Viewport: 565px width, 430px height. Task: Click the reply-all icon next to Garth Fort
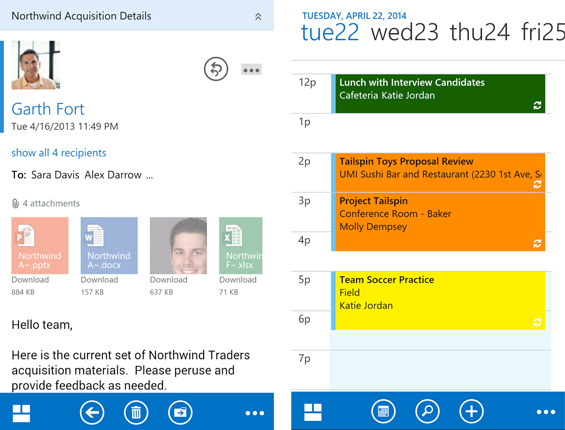(x=216, y=69)
